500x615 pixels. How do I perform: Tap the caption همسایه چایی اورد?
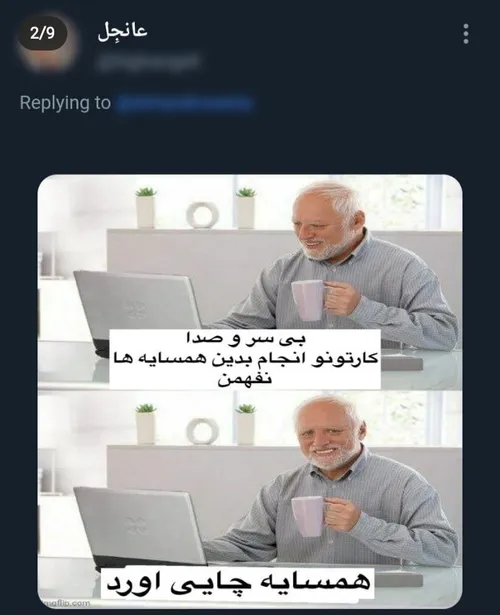(x=237, y=582)
